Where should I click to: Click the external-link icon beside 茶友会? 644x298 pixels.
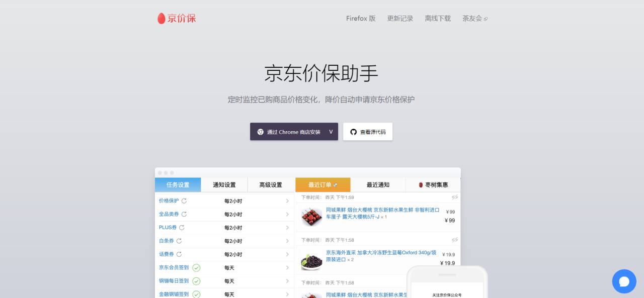[486, 19]
